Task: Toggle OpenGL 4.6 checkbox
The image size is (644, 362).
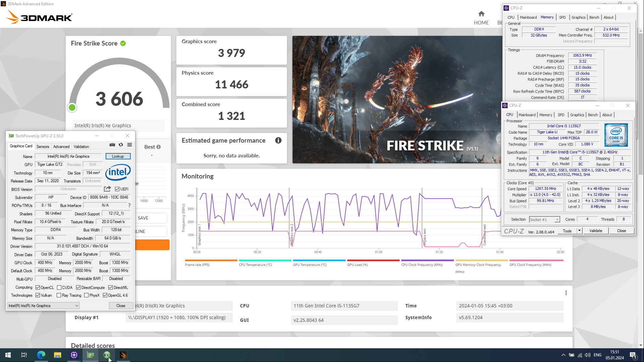Action: click(105, 295)
